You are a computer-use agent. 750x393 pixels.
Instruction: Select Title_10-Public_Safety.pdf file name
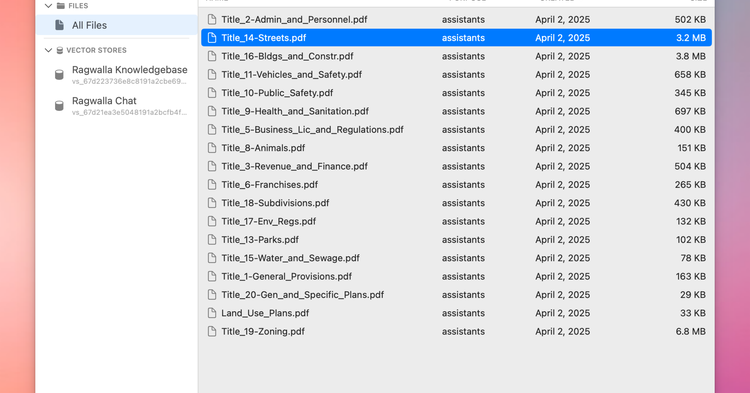(277, 93)
